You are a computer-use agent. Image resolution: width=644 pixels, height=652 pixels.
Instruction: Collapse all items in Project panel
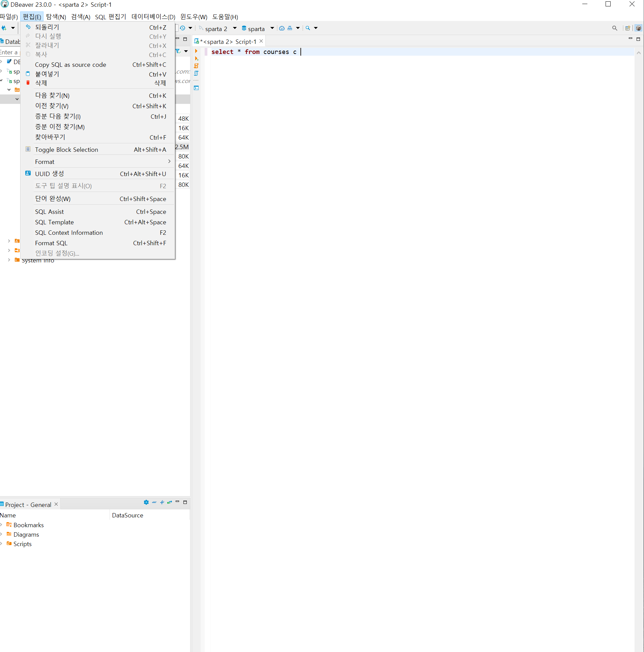[x=154, y=502]
